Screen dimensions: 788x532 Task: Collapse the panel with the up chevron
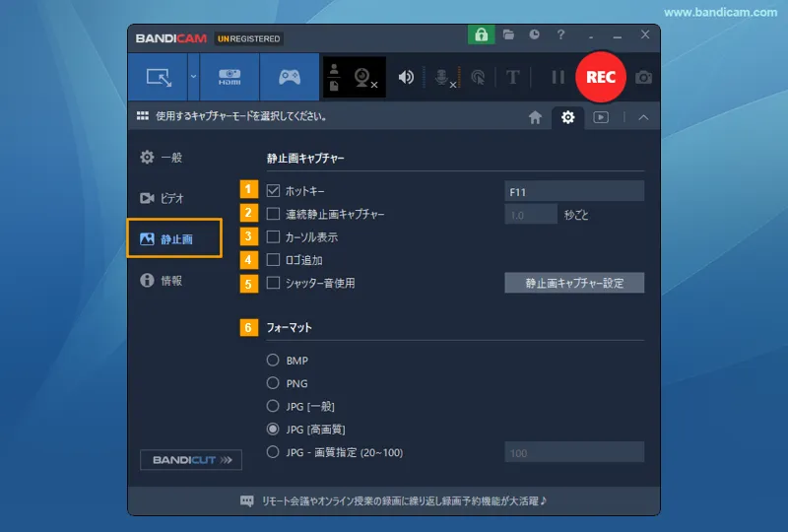[643, 117]
